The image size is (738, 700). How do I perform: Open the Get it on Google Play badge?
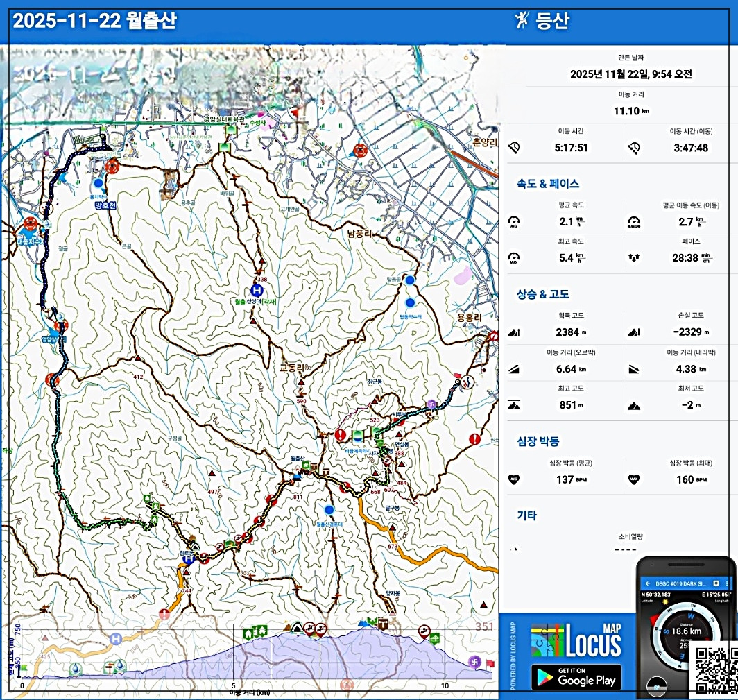point(576,677)
